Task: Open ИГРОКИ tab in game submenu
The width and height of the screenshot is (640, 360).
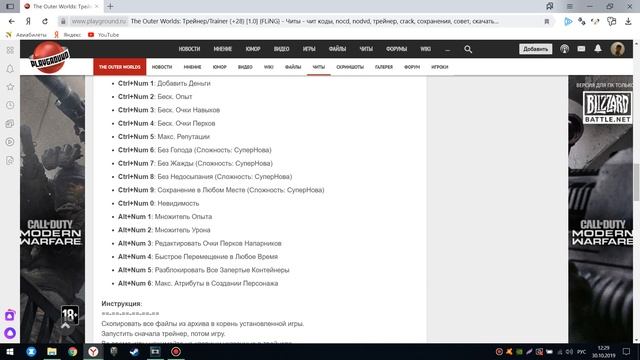Action: [440, 67]
